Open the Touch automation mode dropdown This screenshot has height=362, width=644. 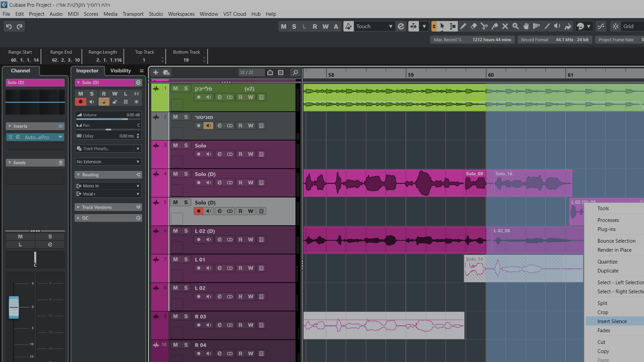(x=374, y=26)
